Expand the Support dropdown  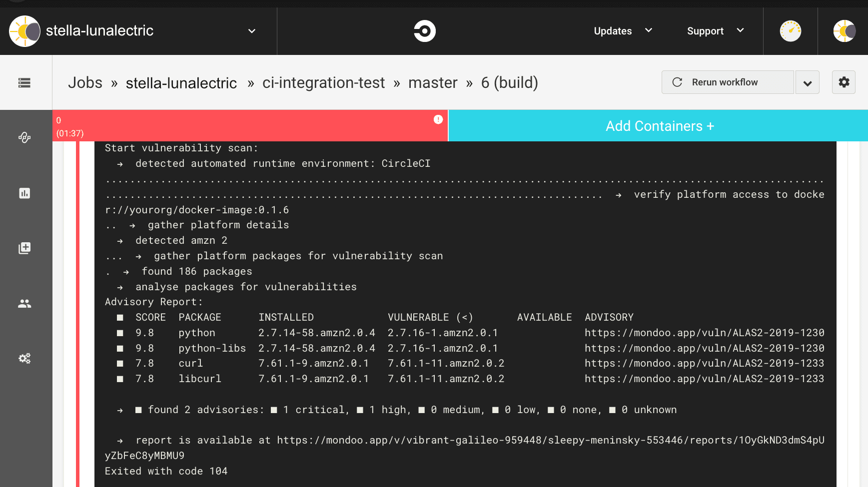pyautogui.click(x=715, y=30)
